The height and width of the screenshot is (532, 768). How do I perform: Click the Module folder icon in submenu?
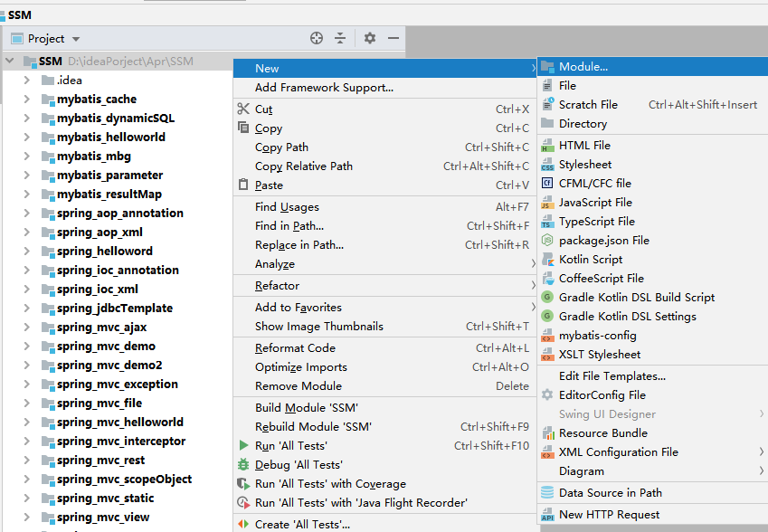click(547, 67)
